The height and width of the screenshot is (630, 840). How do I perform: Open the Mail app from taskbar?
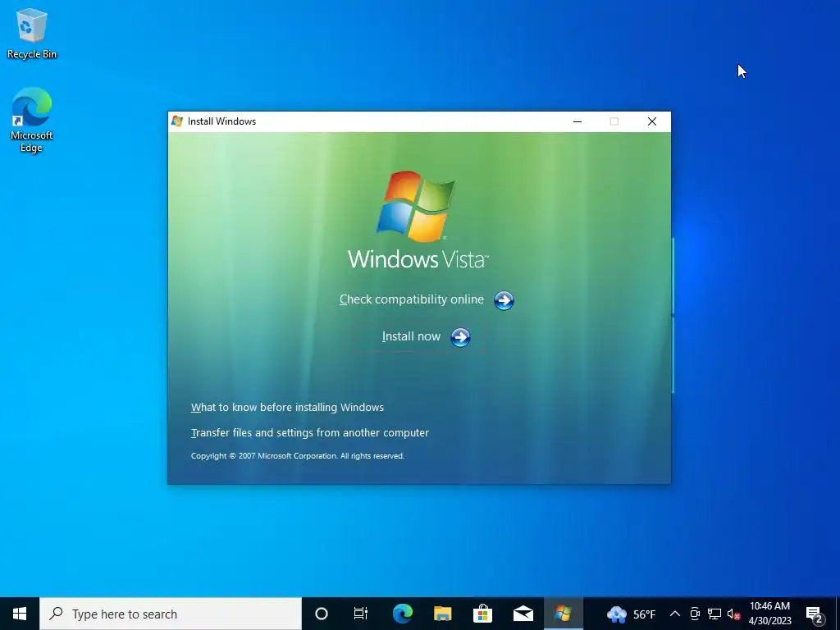(x=523, y=614)
